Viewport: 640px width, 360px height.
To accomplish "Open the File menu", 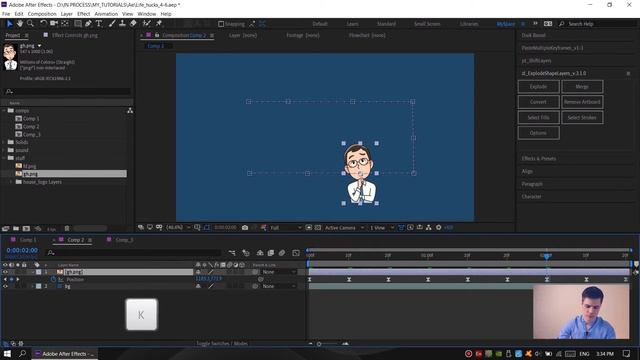I will click(6, 14).
